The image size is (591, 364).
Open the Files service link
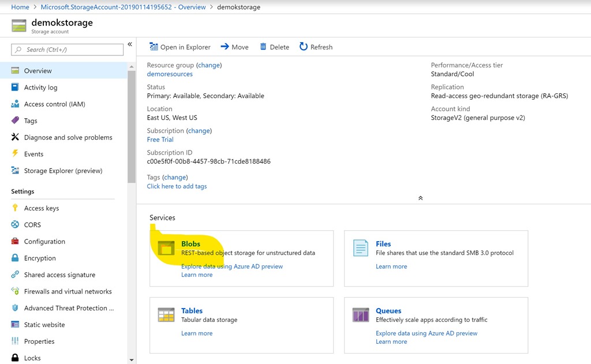[x=383, y=244]
